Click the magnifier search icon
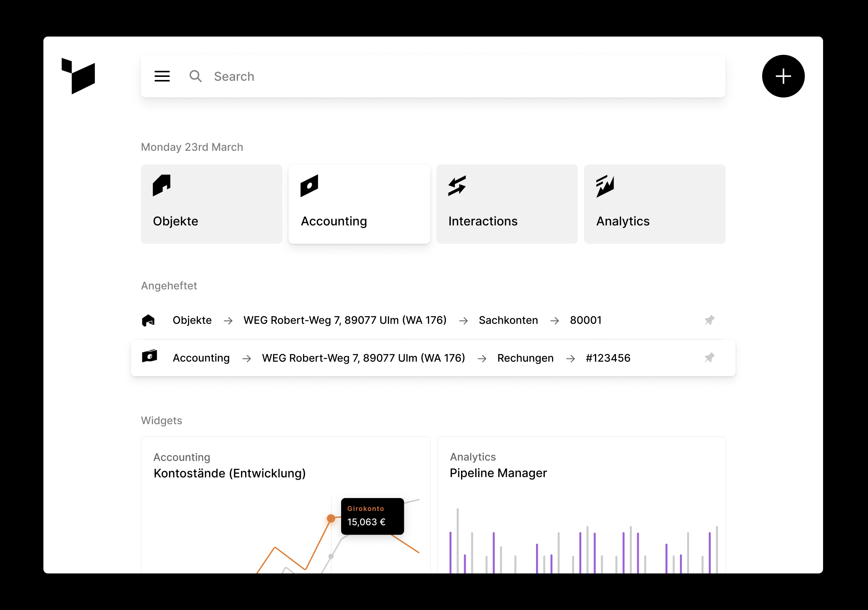Viewport: 868px width, 610px height. pyautogui.click(x=196, y=76)
